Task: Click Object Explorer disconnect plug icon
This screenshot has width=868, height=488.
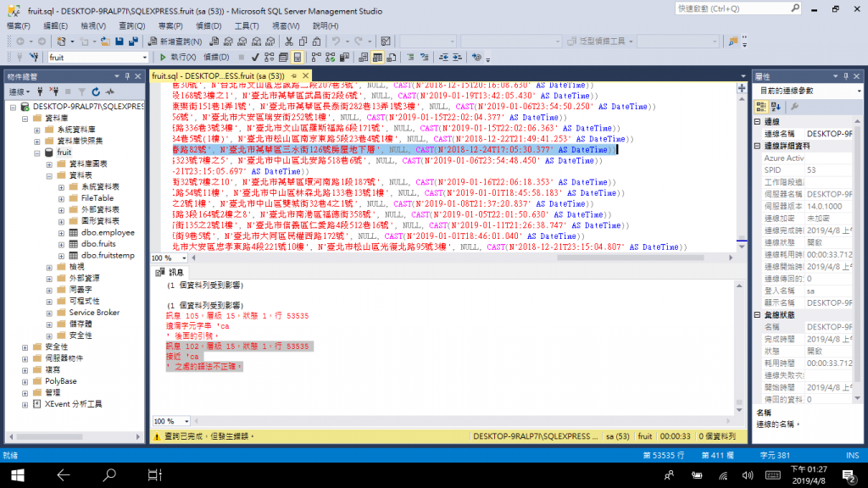Action: coord(53,91)
